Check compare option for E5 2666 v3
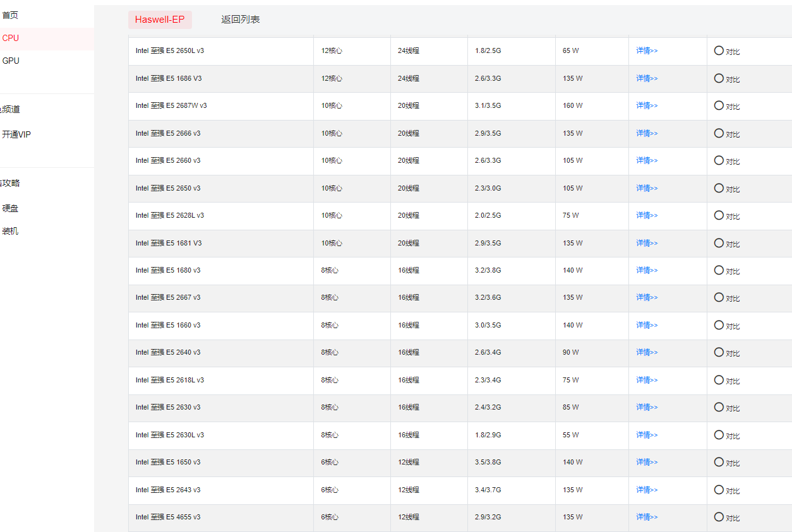Viewport: 792px width, 532px height. click(719, 133)
